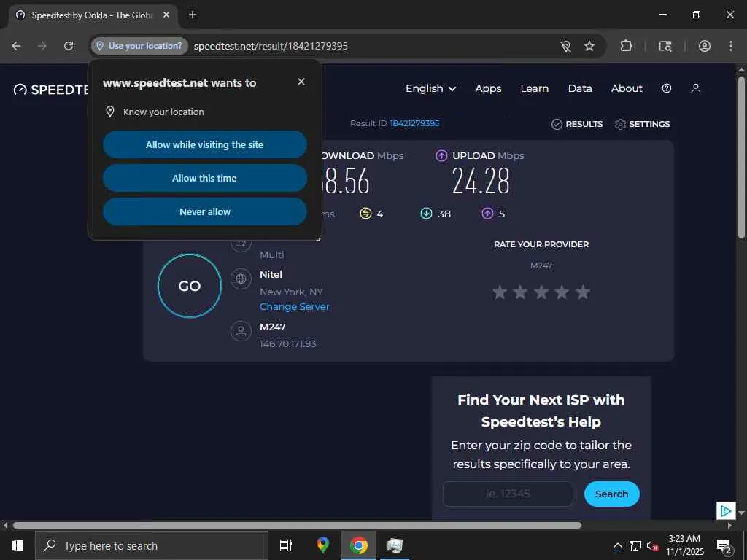
Task: Open the Data menu
Action: (580, 88)
